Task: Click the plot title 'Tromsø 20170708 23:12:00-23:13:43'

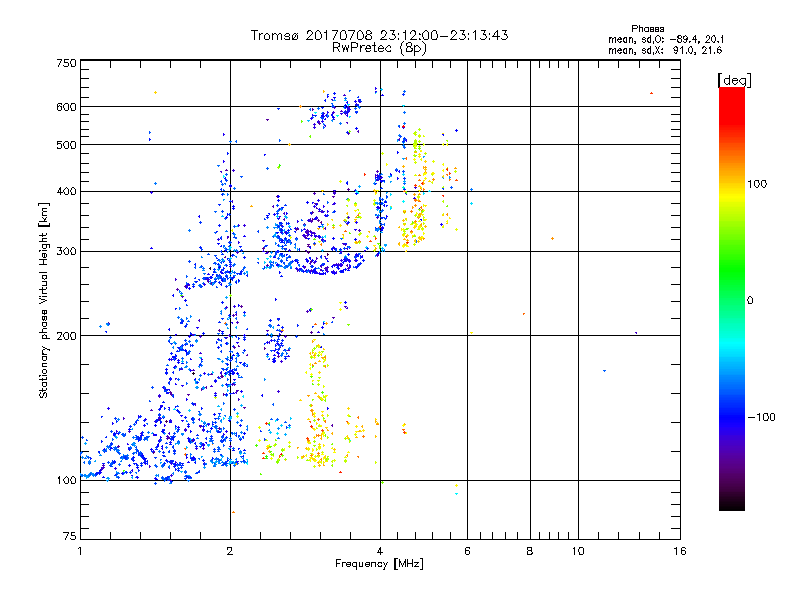Action: tap(379, 35)
